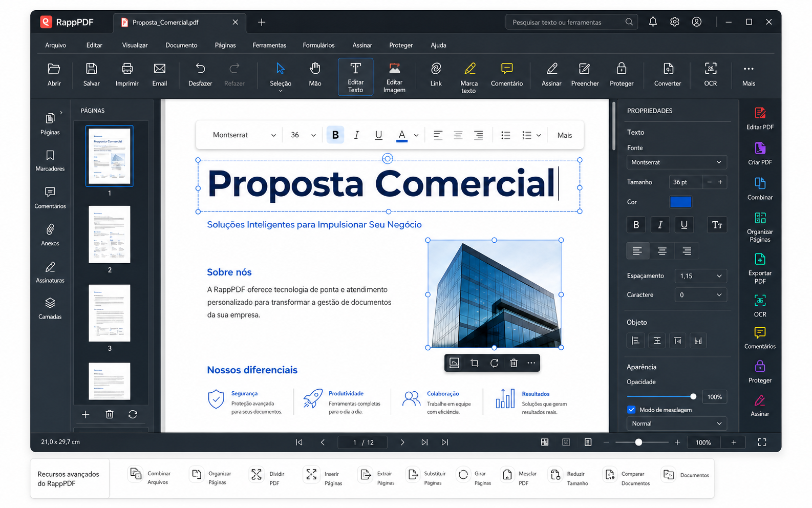Open the Editar Imagem tool
This screenshot has width=812, height=508.
pos(394,77)
